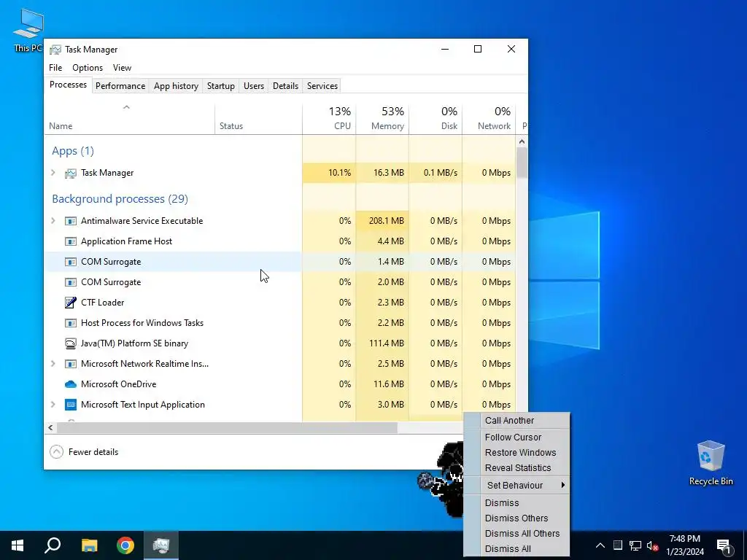Sort by the Memory column header
Viewport: 747px width, 560px height.
pyautogui.click(x=382, y=119)
